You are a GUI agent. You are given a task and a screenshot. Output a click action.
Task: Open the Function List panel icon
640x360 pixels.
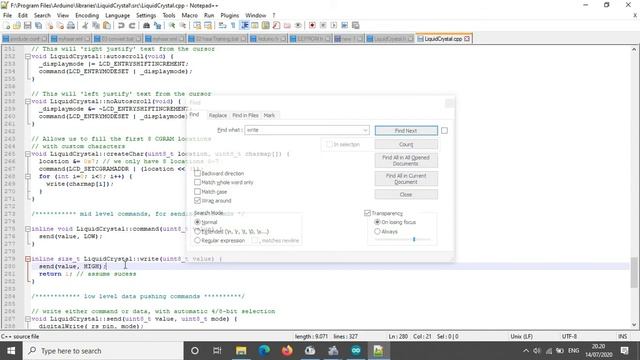point(276,26)
